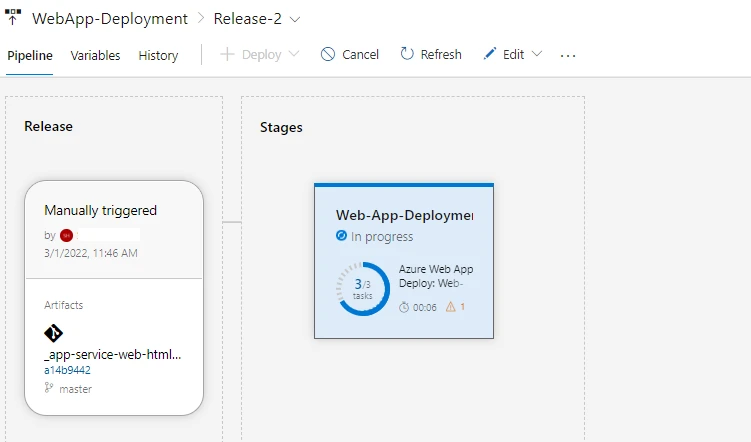Image resolution: width=751 pixels, height=442 pixels.
Task: Click the master branch icon
Action: pos(49,387)
